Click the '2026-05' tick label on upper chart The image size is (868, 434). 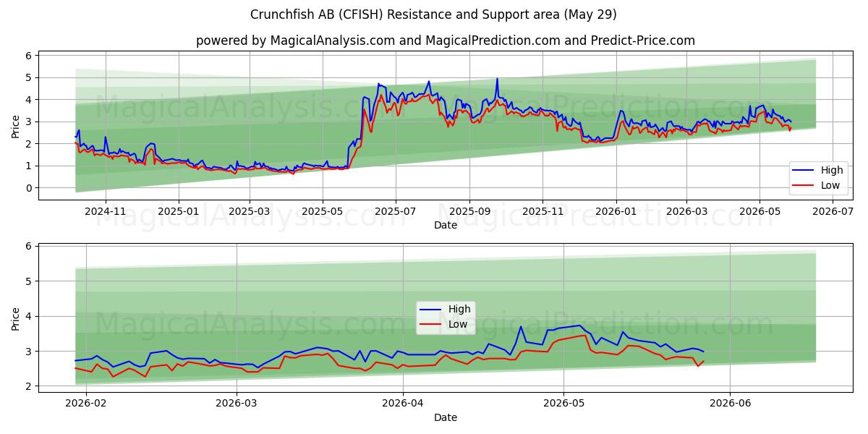point(759,211)
